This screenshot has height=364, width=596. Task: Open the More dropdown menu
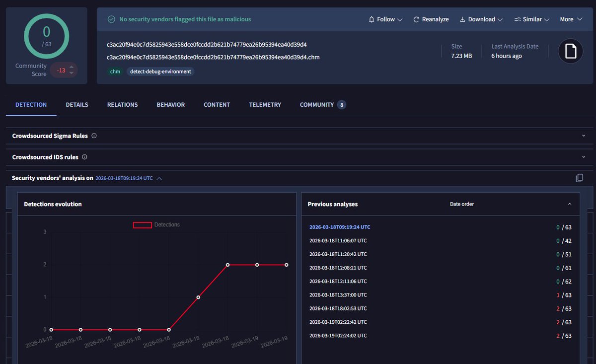point(571,19)
